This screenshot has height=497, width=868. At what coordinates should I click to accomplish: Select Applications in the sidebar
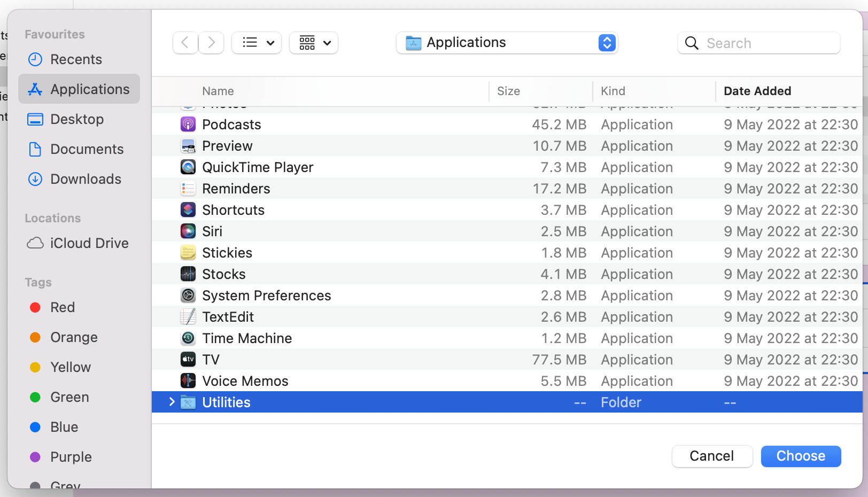point(79,89)
